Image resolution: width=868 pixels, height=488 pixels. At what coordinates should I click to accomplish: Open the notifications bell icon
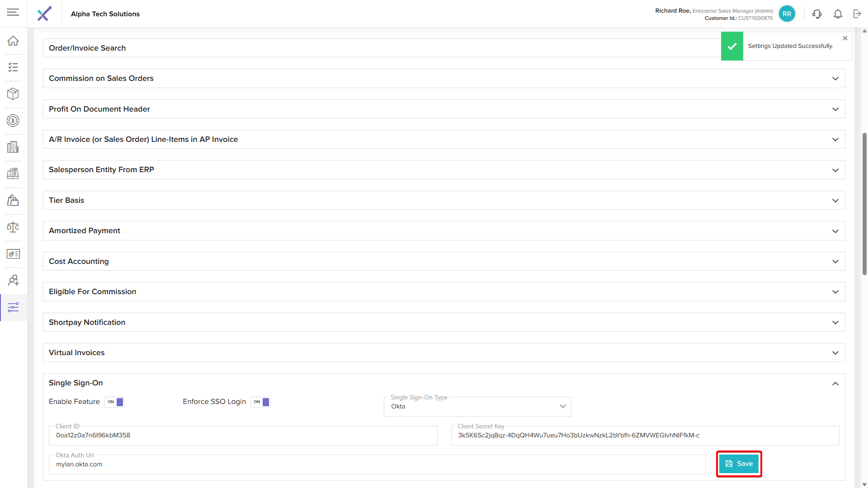click(x=838, y=14)
